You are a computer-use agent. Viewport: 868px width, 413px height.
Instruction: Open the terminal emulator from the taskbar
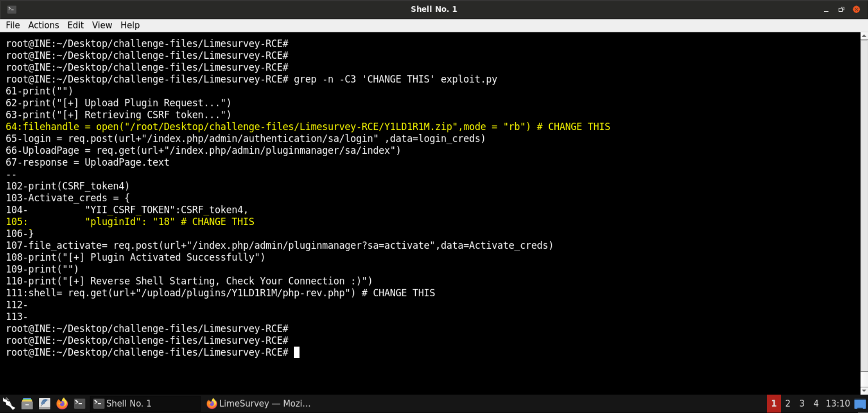click(80, 403)
